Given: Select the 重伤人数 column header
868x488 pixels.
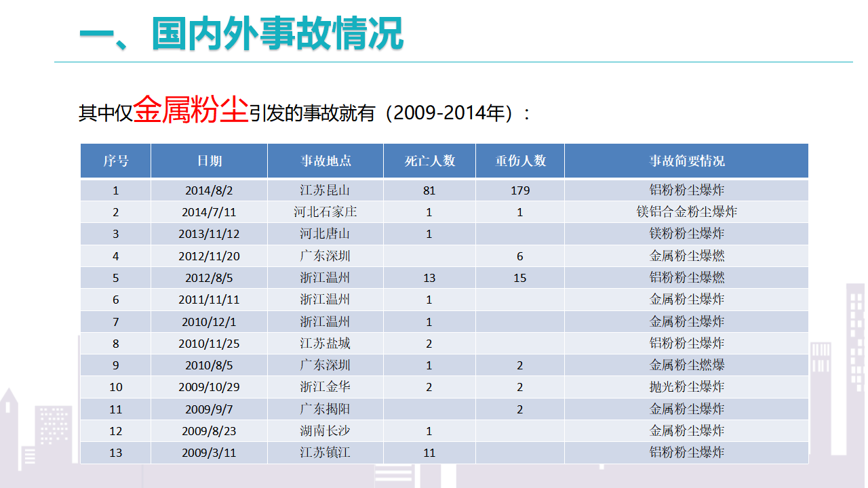Looking at the screenshot, I should click(x=520, y=161).
